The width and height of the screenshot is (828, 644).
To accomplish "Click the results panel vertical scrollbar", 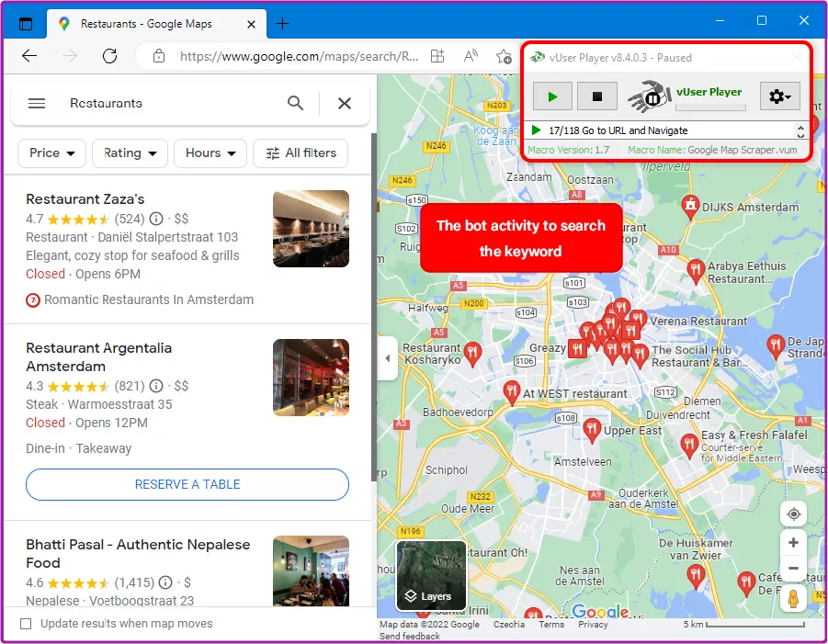I will click(x=374, y=306).
